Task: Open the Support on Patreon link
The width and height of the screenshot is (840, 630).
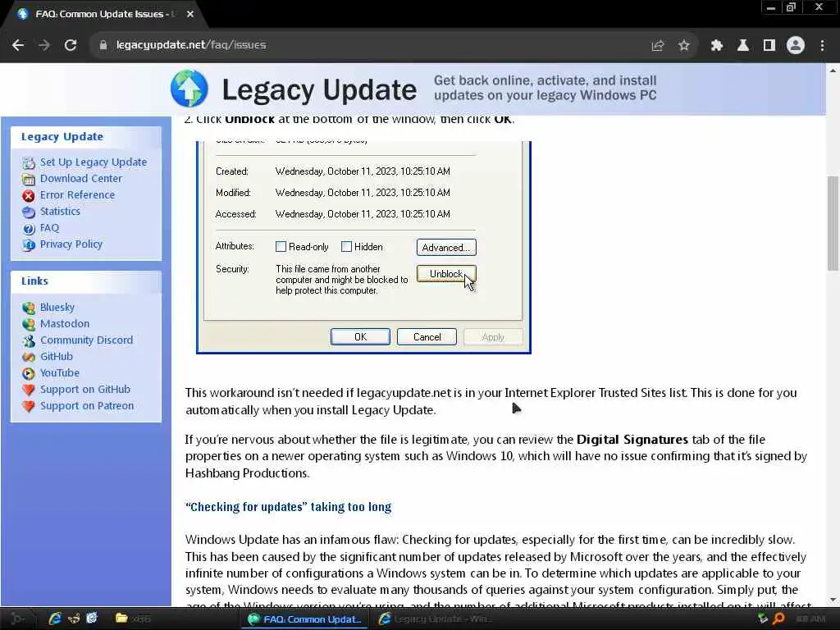Action: coord(87,406)
